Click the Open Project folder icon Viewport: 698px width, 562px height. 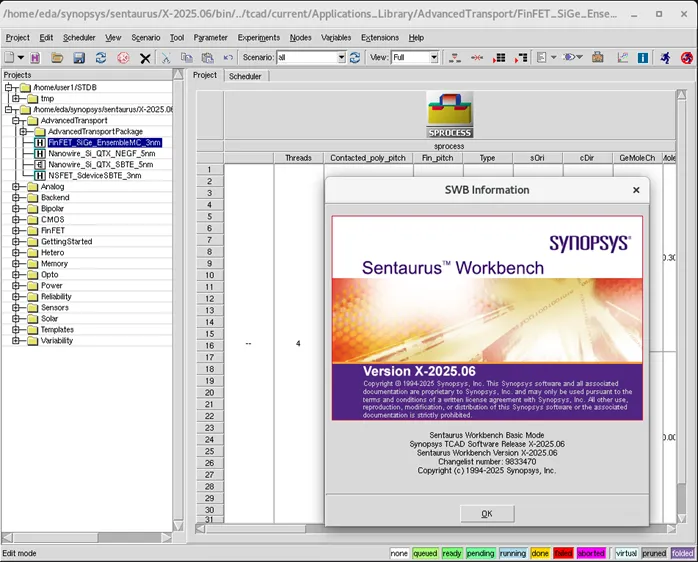(57, 57)
